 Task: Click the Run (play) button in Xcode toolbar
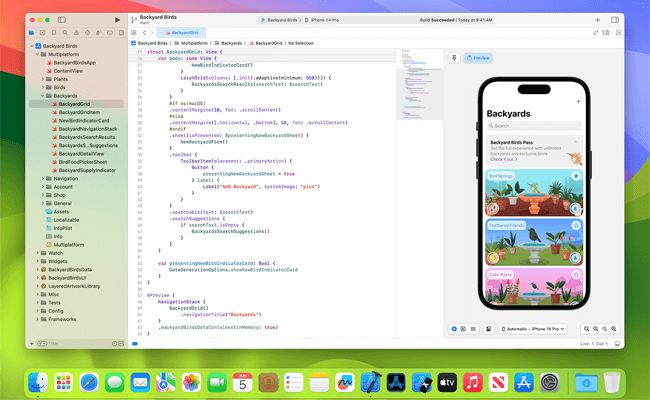[x=118, y=19]
